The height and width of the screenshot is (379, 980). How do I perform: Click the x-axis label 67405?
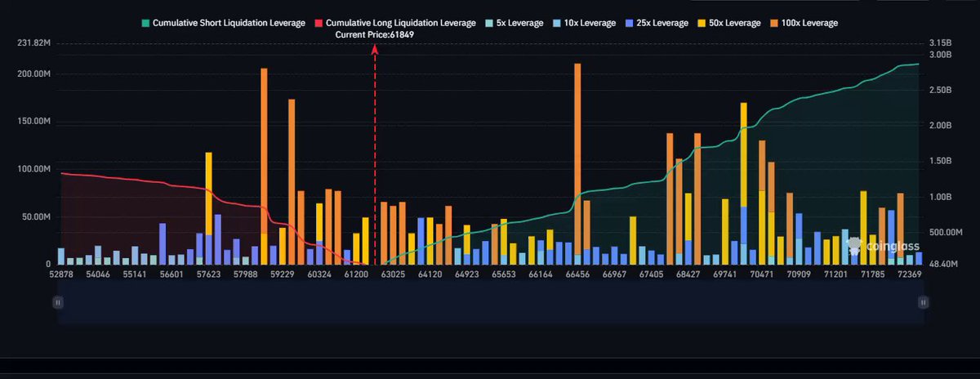point(651,275)
